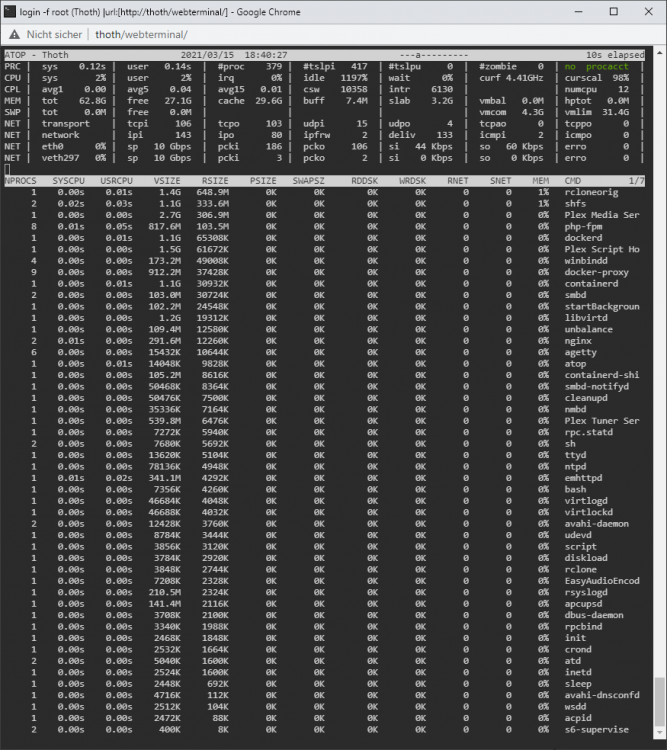
Task: Click the php-fpm process name
Action: coord(583,227)
